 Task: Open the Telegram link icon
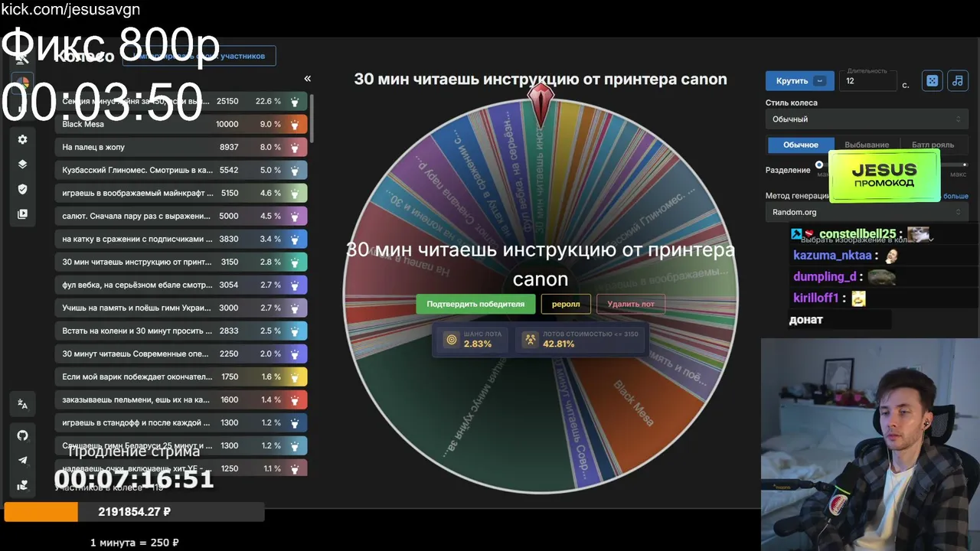tap(22, 460)
